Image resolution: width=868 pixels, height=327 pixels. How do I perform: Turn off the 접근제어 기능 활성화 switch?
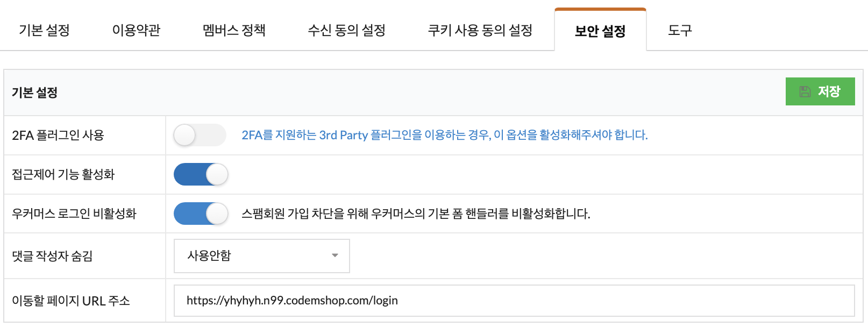coord(201,174)
